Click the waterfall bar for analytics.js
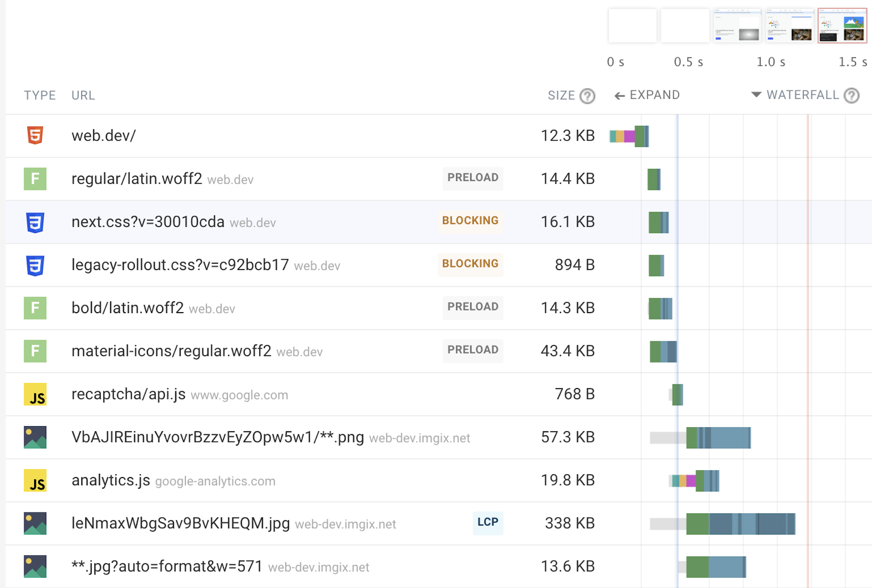 [694, 481]
